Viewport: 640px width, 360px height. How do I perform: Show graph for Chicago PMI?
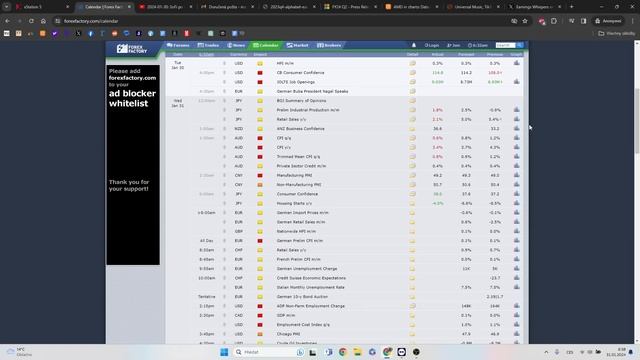[517, 334]
